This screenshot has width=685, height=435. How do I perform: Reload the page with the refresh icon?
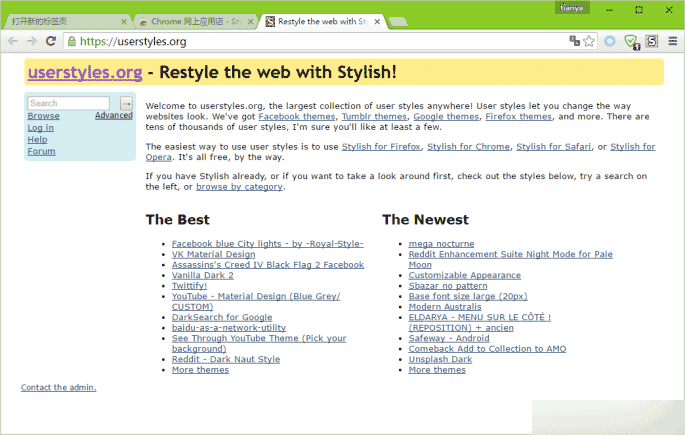[x=51, y=41]
